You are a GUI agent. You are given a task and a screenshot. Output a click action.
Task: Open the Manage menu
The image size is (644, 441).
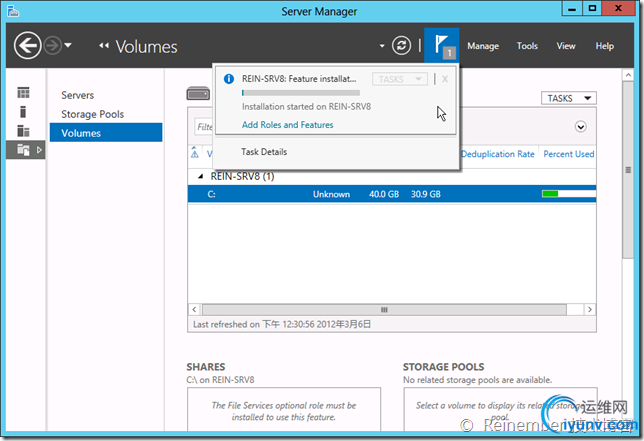pyautogui.click(x=483, y=46)
